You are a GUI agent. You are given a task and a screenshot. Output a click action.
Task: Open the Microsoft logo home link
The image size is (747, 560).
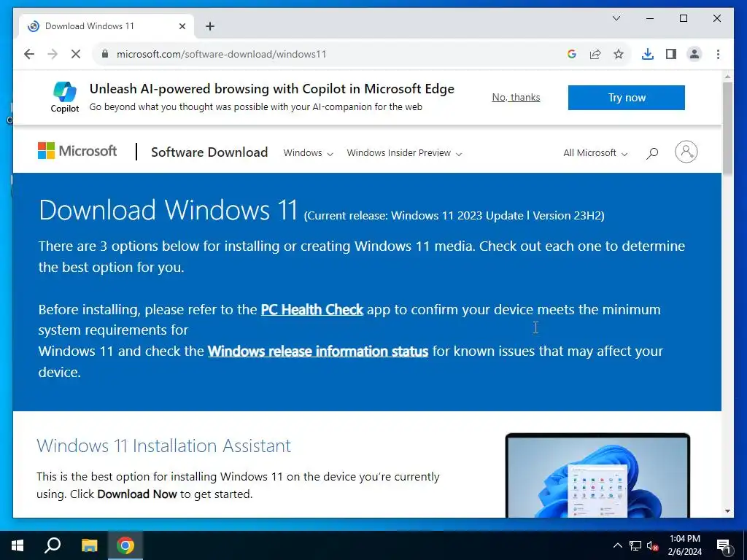pyautogui.click(x=77, y=151)
